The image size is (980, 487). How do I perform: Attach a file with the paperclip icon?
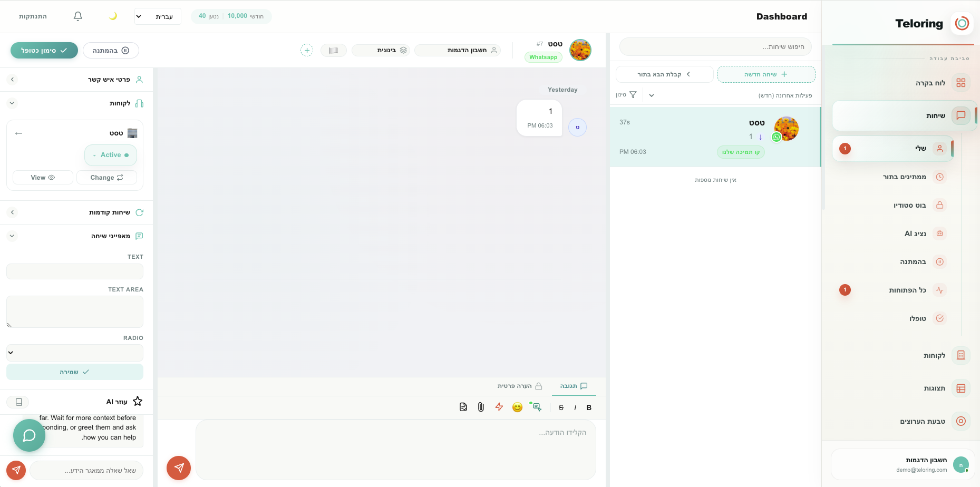tap(481, 407)
